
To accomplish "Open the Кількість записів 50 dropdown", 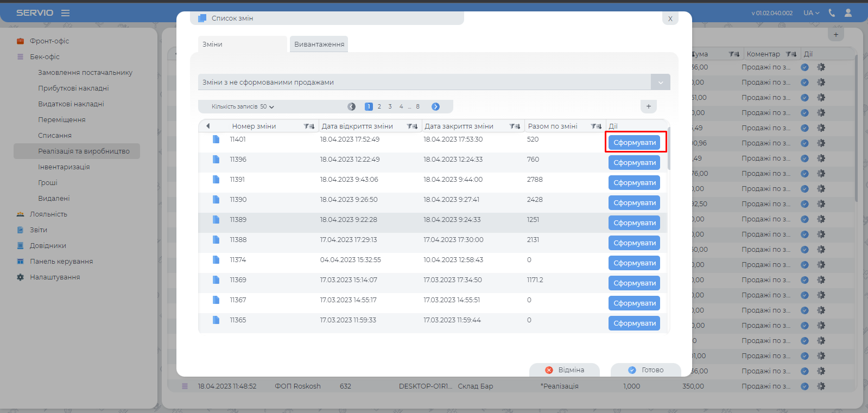I will click(243, 107).
